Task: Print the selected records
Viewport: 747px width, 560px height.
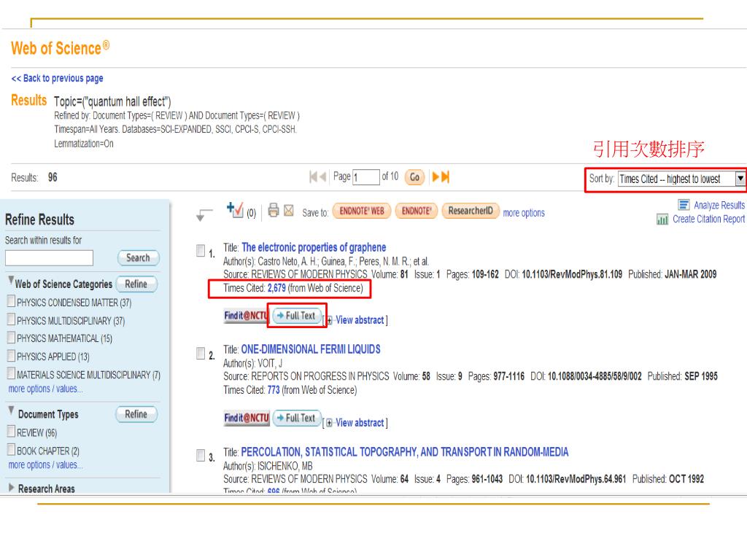Action: click(274, 210)
